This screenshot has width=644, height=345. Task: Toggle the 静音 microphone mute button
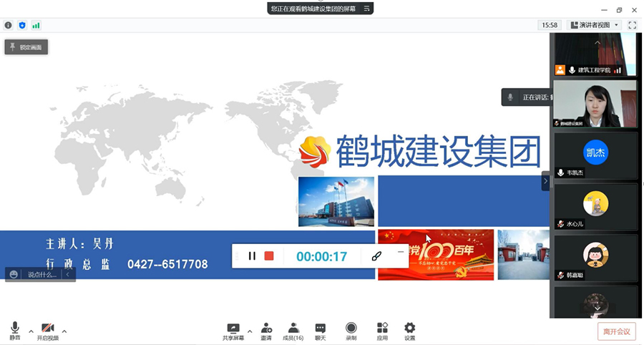click(x=15, y=331)
